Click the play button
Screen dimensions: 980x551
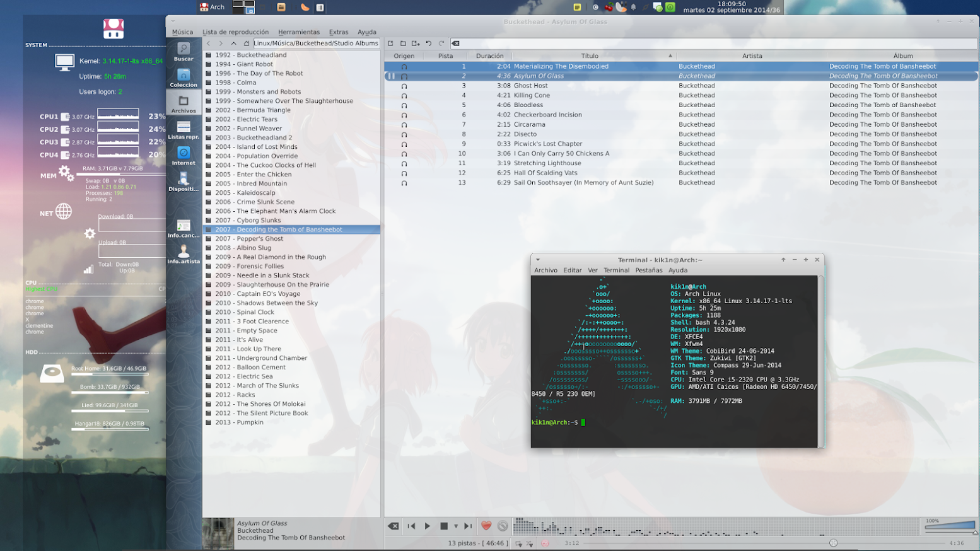pyautogui.click(x=428, y=526)
